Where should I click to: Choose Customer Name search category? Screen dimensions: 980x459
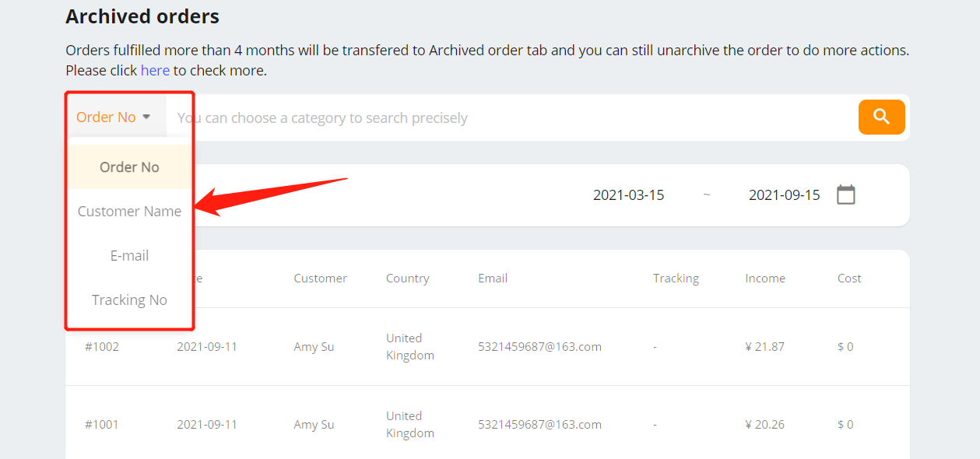tap(129, 212)
